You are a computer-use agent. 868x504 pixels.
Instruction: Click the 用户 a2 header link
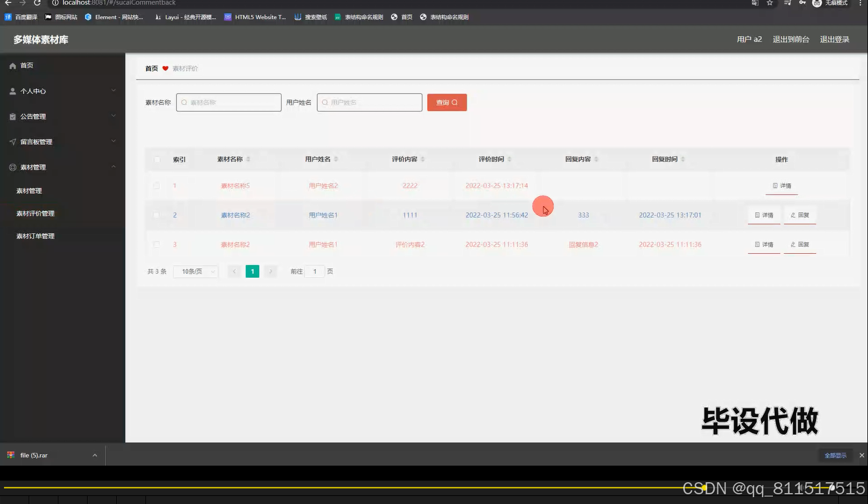coord(749,40)
